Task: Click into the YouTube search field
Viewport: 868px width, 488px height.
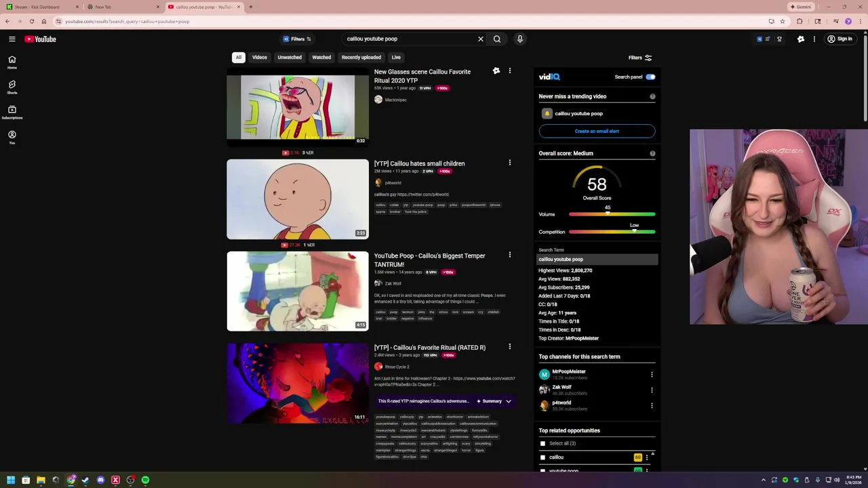Action: coord(409,39)
